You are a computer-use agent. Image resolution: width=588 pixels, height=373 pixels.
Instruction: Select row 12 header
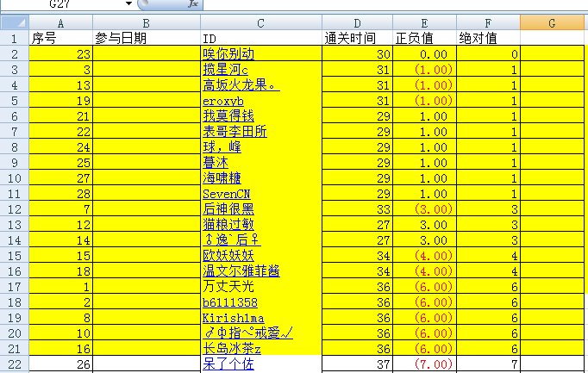[x=15, y=209]
